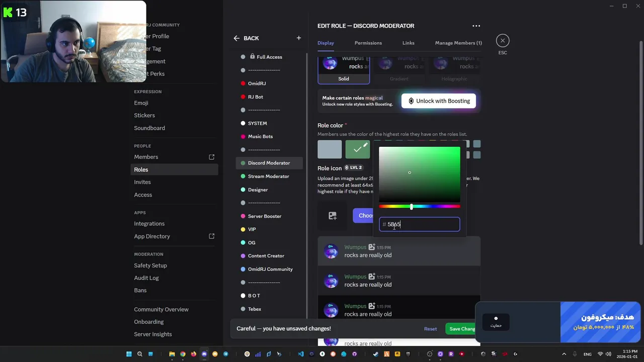The height and width of the screenshot is (362, 644).
Task: Click the pencil on the custom color swatch
Action: click(365, 145)
